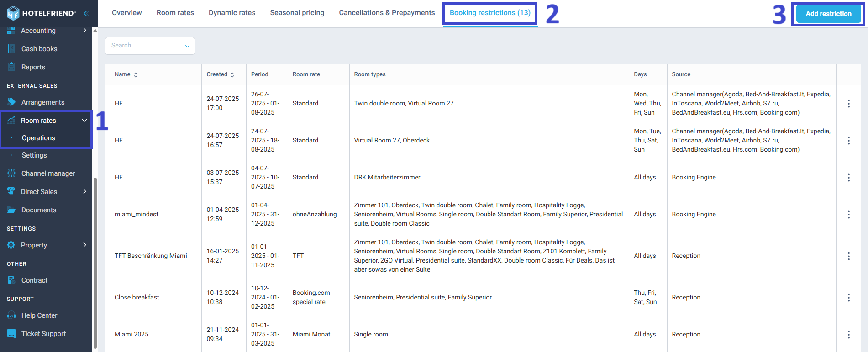Viewport: 868px width, 352px height.
Task: Sort table by Created column arrows
Action: click(232, 75)
